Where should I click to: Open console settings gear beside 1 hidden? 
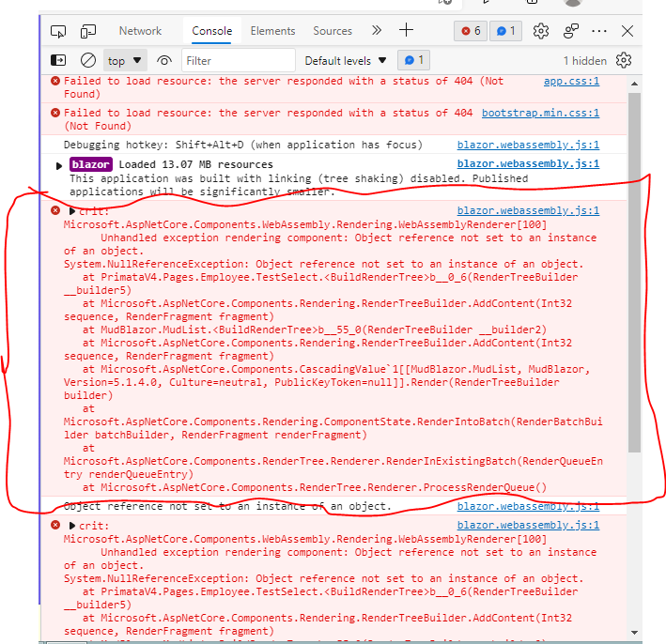(624, 60)
